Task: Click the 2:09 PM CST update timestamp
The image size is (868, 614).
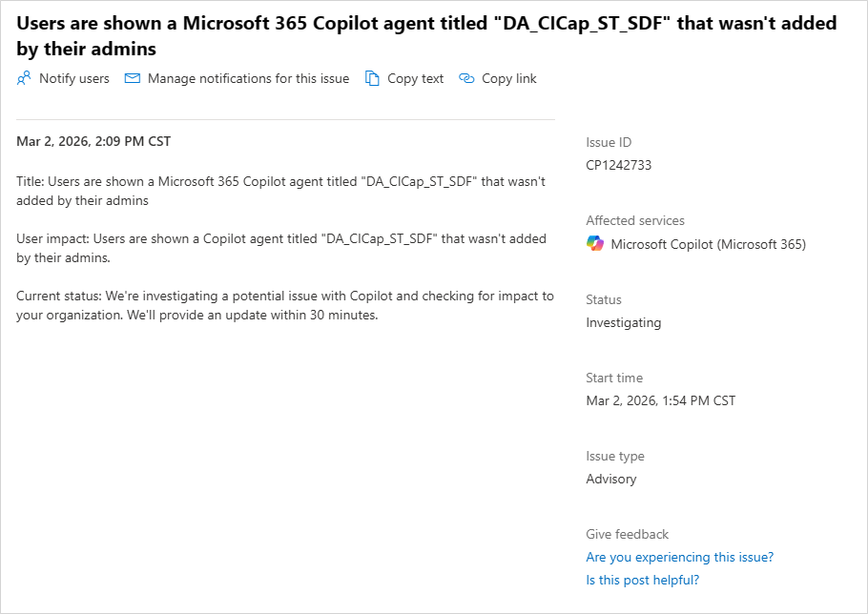Action: 93,141
